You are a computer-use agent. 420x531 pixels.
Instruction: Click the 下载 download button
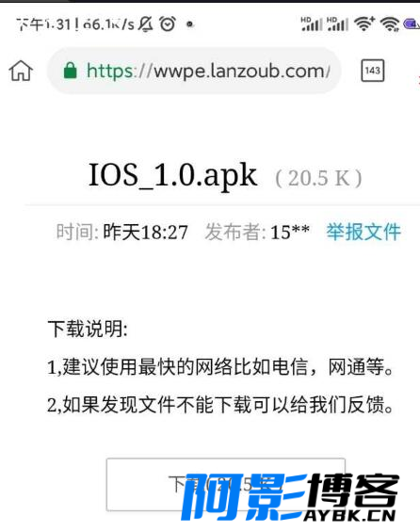(x=226, y=485)
